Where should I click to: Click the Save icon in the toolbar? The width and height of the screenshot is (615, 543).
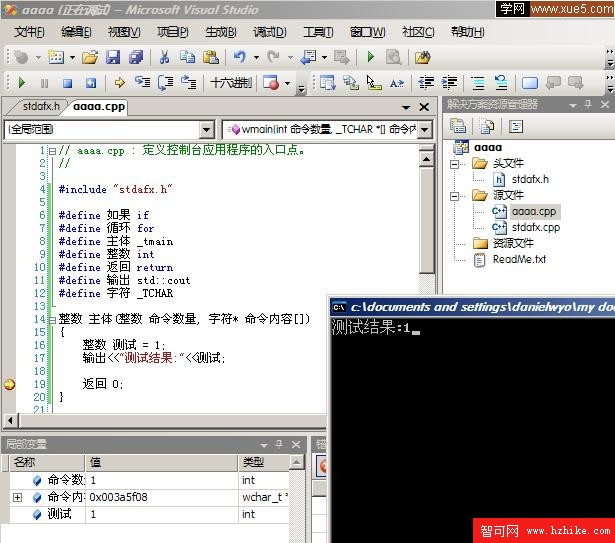112,58
